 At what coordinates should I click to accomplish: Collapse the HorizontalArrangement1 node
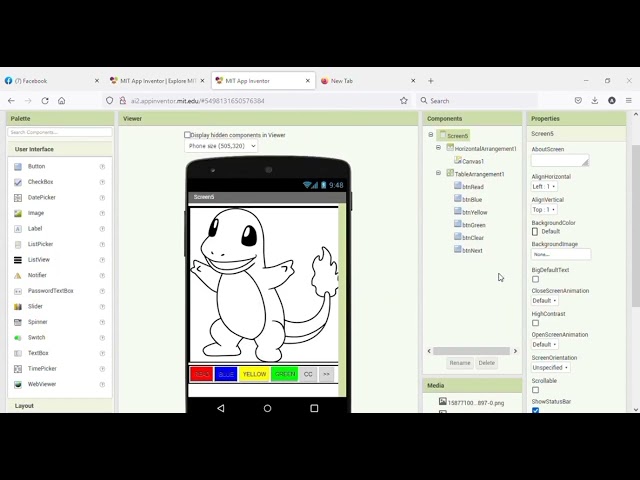(438, 147)
